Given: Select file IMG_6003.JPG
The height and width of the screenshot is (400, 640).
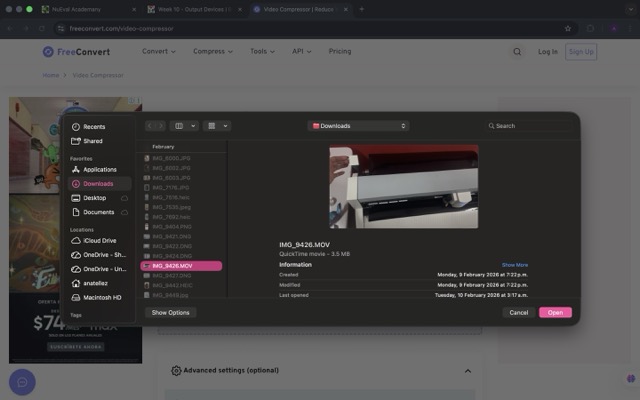Looking at the screenshot, I should pyautogui.click(x=181, y=178).
